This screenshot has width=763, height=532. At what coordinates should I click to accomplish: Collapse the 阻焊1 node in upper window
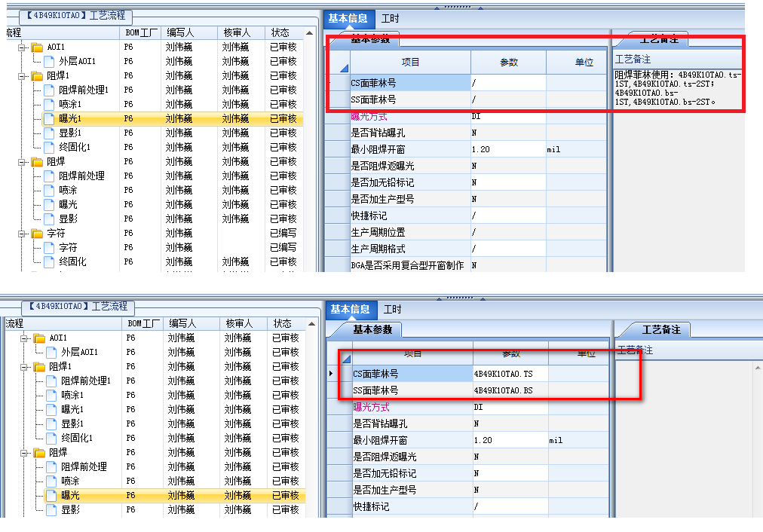pyautogui.click(x=22, y=76)
